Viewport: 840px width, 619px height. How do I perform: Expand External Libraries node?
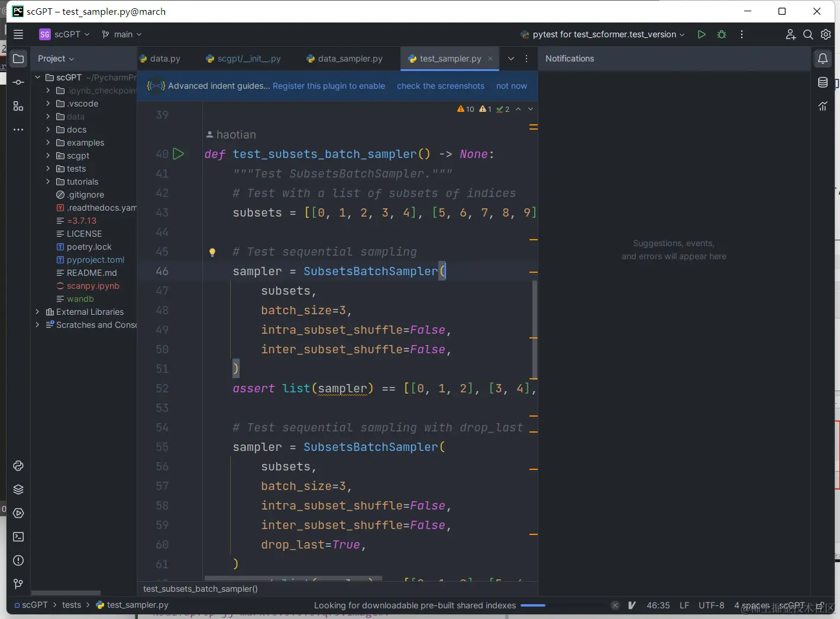[38, 312]
